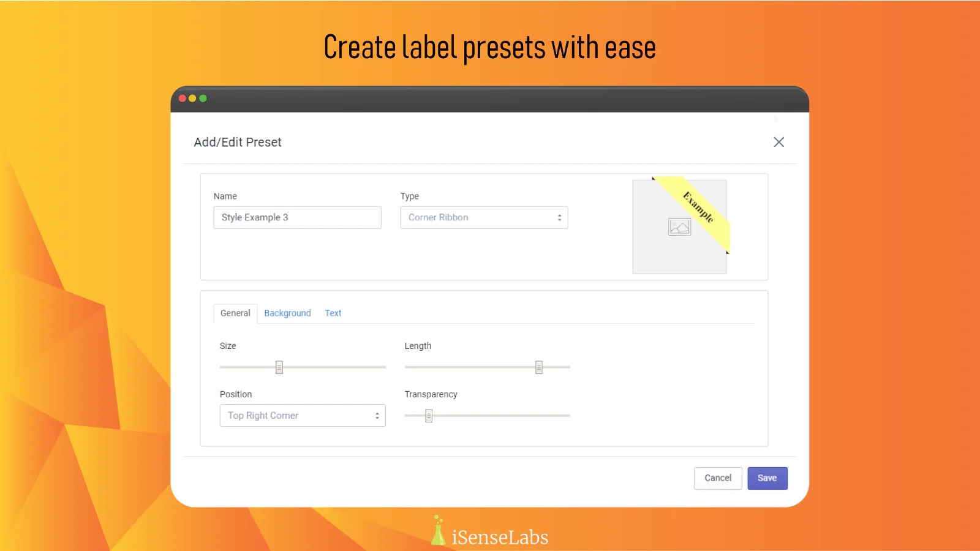
Task: Select the General tab
Action: coord(235,313)
